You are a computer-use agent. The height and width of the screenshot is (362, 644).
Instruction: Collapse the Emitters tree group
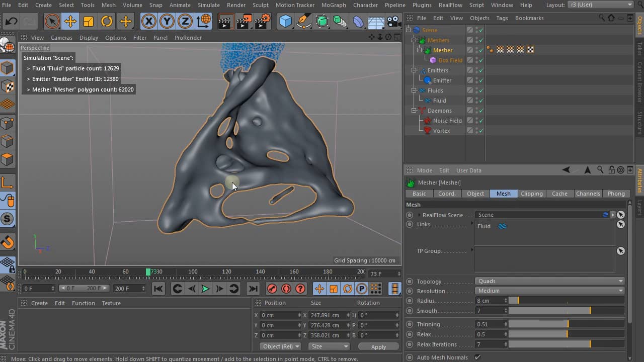click(x=414, y=70)
